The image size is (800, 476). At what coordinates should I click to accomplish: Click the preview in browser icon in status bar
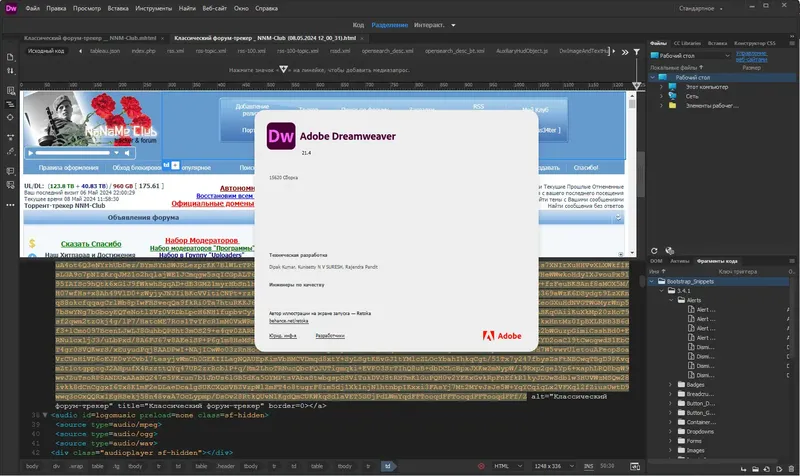[635, 466]
